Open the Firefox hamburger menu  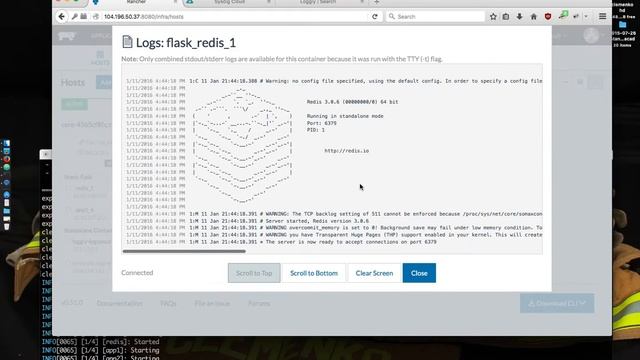tap(602, 16)
